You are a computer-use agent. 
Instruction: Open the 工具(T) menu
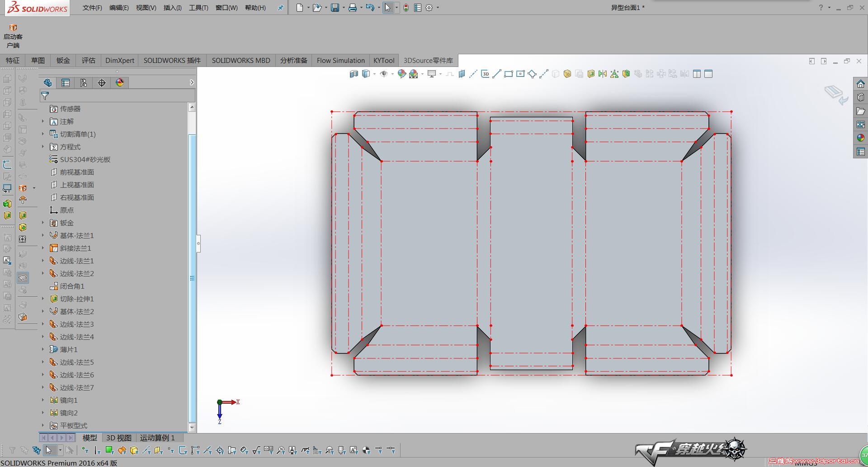pyautogui.click(x=198, y=8)
